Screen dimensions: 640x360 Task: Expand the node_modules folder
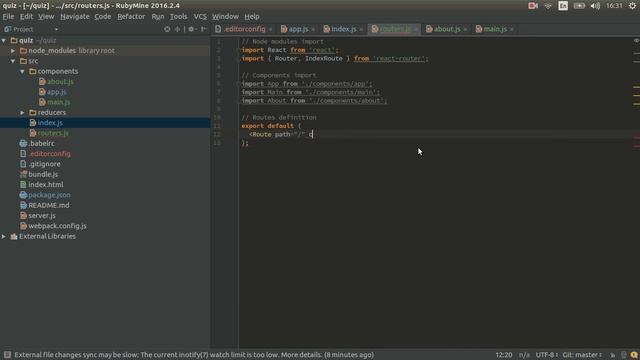pyautogui.click(x=13, y=51)
